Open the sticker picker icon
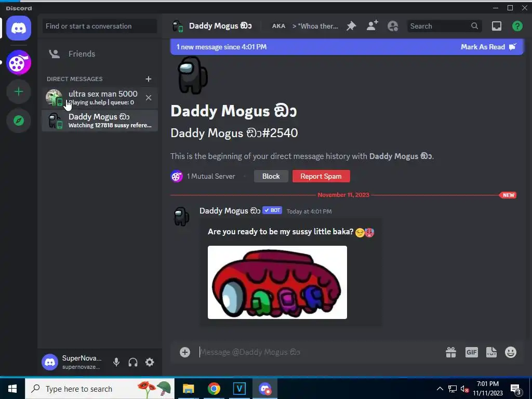This screenshot has width=532, height=399. click(491, 352)
